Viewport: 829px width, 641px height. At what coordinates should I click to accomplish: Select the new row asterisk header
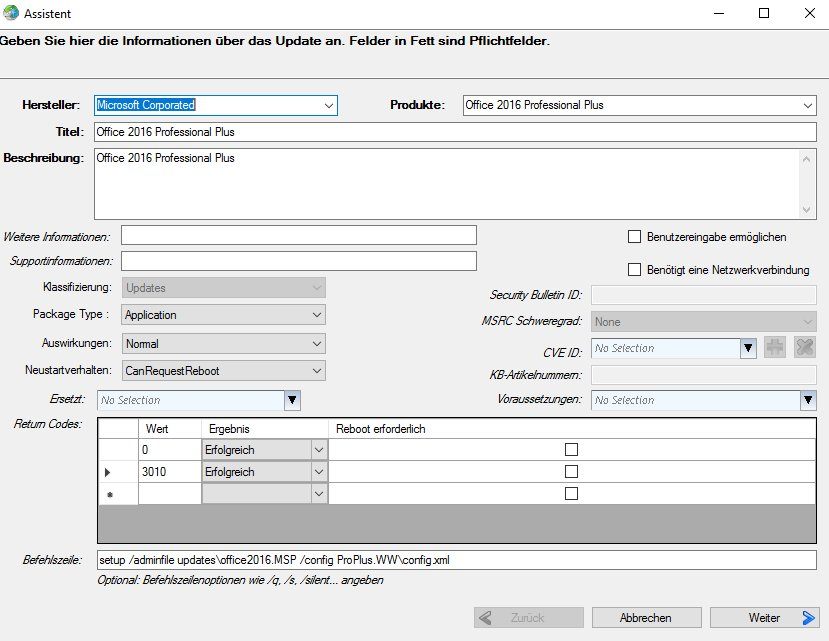(x=118, y=494)
